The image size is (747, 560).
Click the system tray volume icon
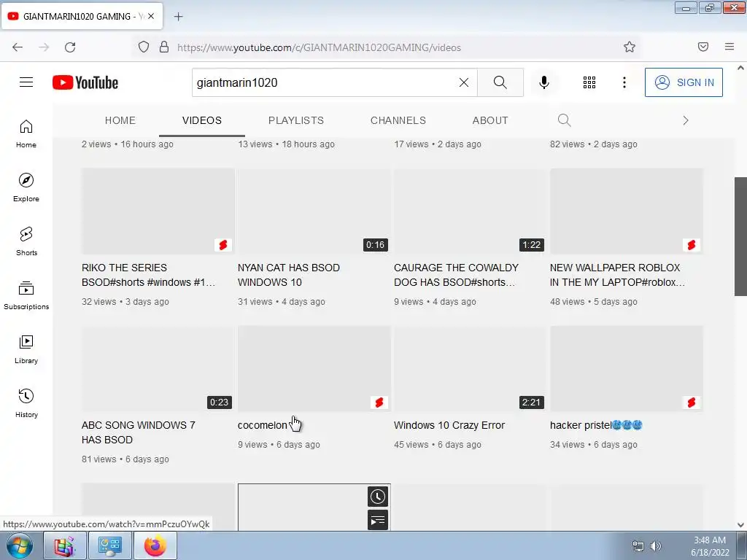tap(656, 546)
